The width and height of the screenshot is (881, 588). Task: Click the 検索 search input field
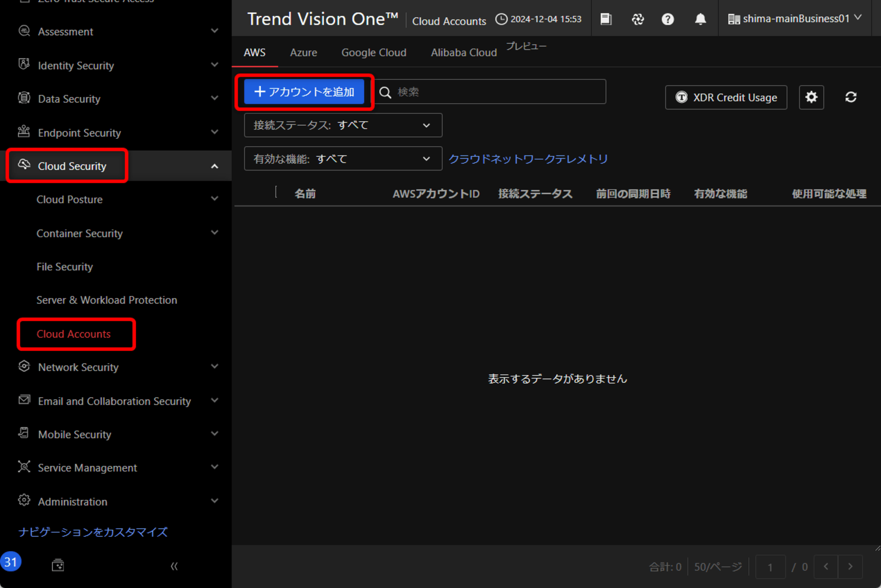(x=491, y=92)
